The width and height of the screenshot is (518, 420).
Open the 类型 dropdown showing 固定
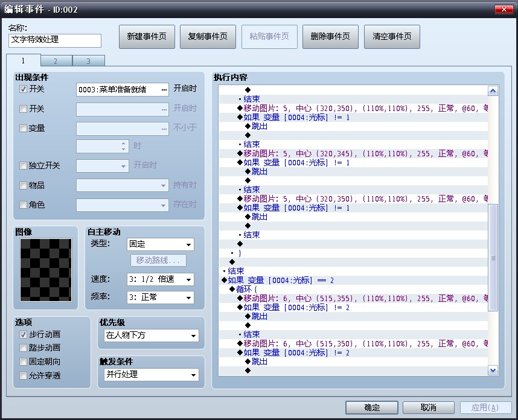(x=161, y=244)
